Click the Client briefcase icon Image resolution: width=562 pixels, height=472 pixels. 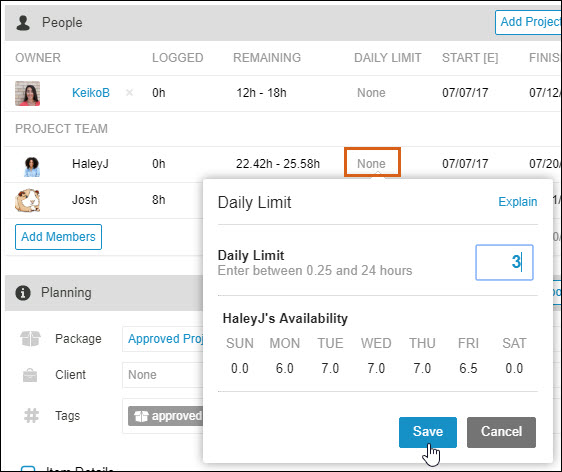coord(30,375)
